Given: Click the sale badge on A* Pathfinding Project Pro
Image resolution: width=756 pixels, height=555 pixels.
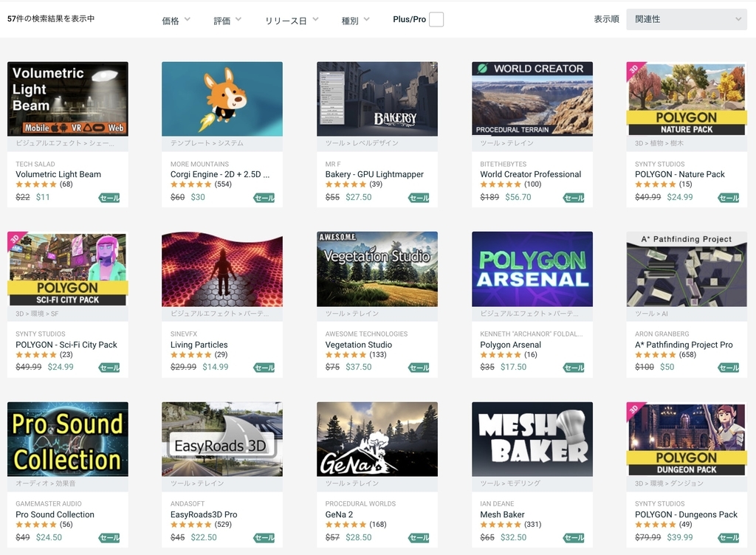Looking at the screenshot, I should pos(729,368).
